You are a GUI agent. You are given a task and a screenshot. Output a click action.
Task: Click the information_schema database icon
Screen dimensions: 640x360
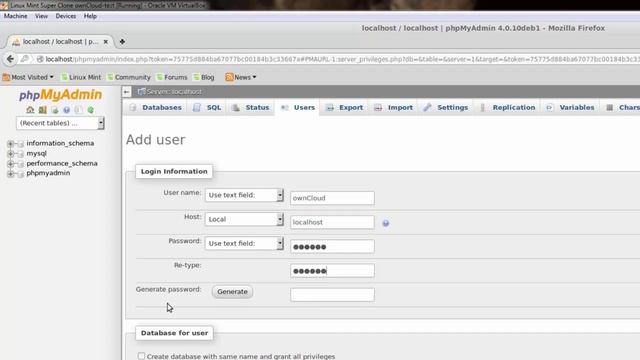(x=20, y=144)
